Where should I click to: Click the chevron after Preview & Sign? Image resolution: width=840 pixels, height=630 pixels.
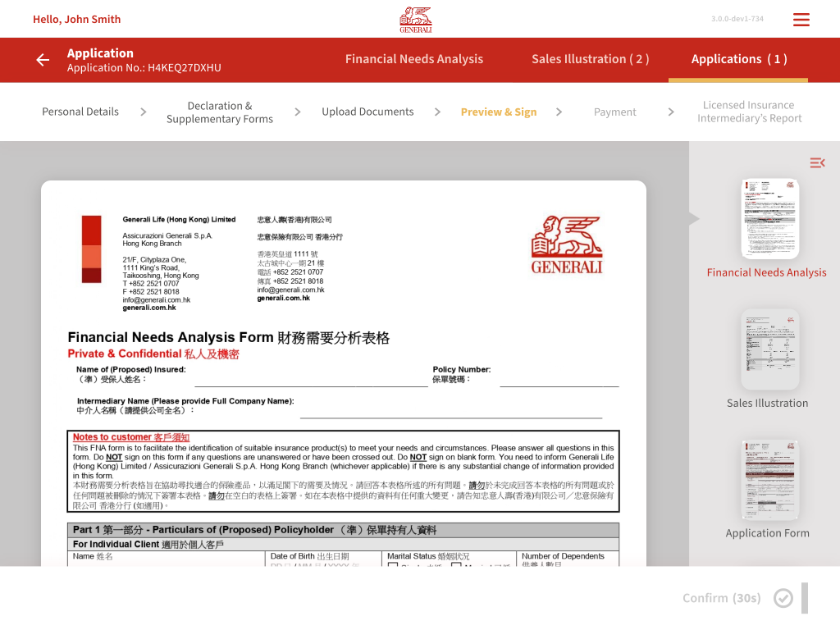[x=559, y=112]
